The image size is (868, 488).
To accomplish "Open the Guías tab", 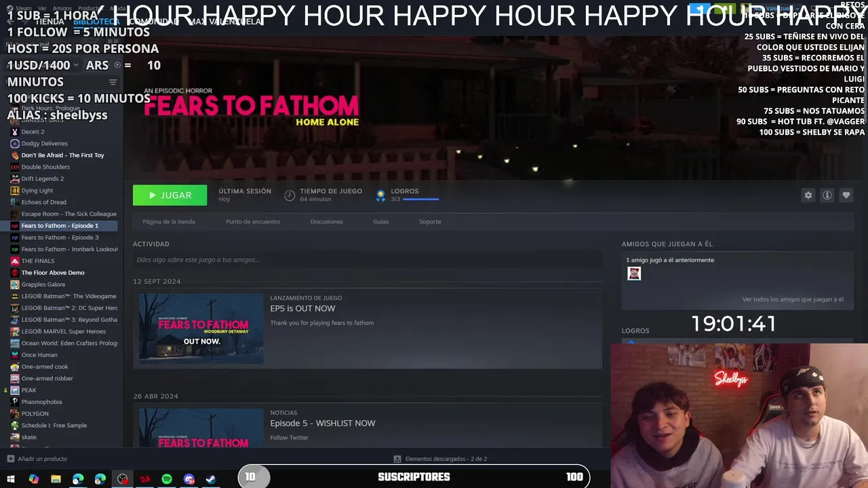I will [x=380, y=222].
